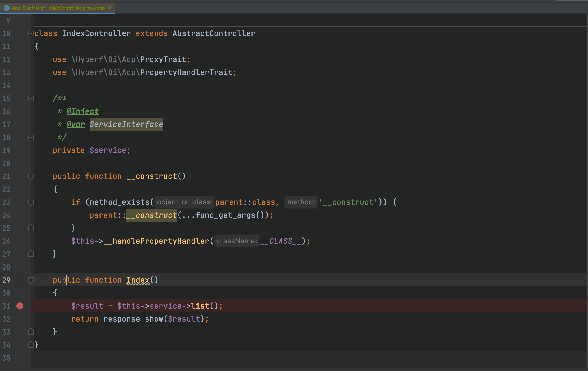Collapse the IndexController class fold marker
The height and width of the screenshot is (371, 588).
tap(31, 33)
